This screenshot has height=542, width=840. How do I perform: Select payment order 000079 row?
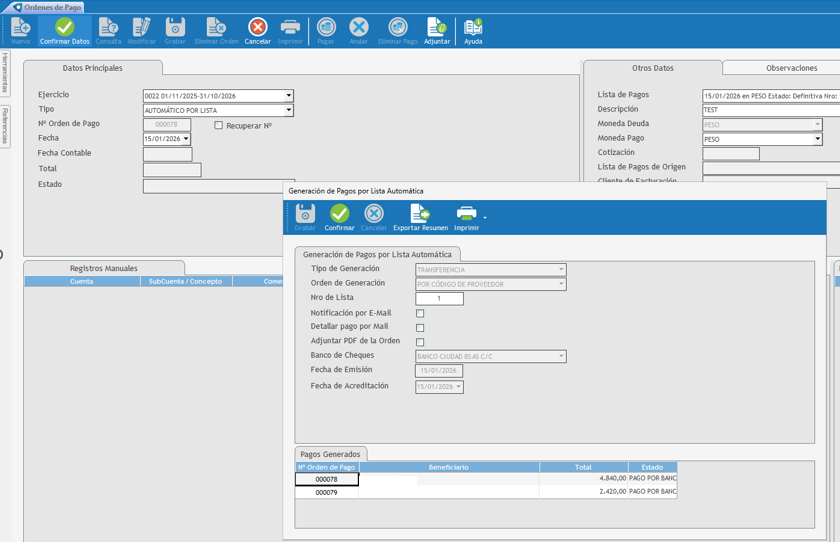327,492
